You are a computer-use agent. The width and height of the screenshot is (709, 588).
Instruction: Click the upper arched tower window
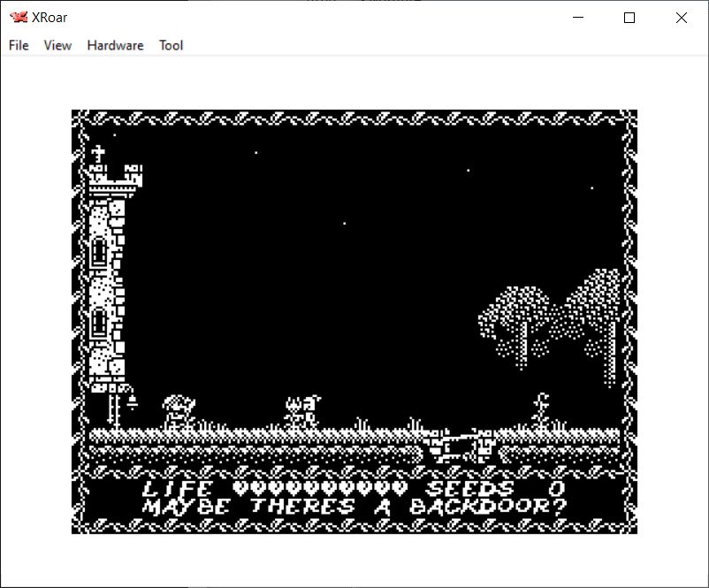click(x=99, y=253)
